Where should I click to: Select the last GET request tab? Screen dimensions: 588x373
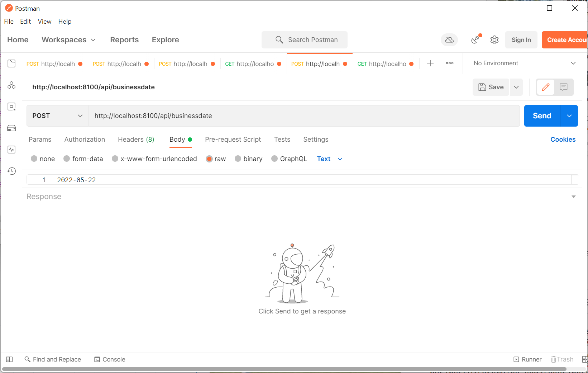pyautogui.click(x=386, y=64)
